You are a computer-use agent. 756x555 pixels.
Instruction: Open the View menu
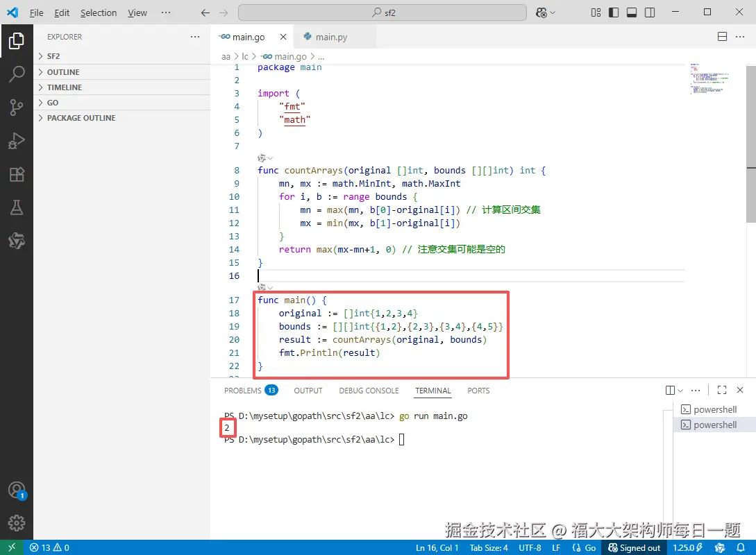click(x=137, y=13)
